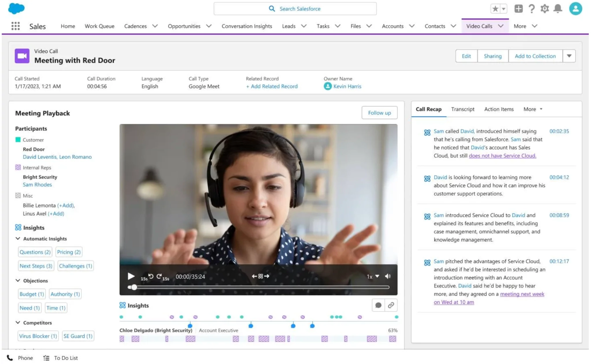
Task: Play the meeting video
Action: 131,276
